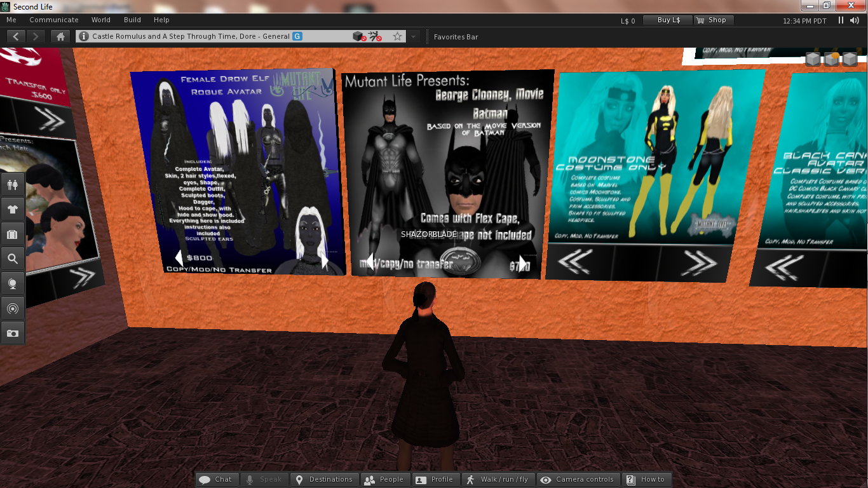Click the George Clooney Movie Batman poster
The height and width of the screenshot is (488, 868).
click(447, 174)
